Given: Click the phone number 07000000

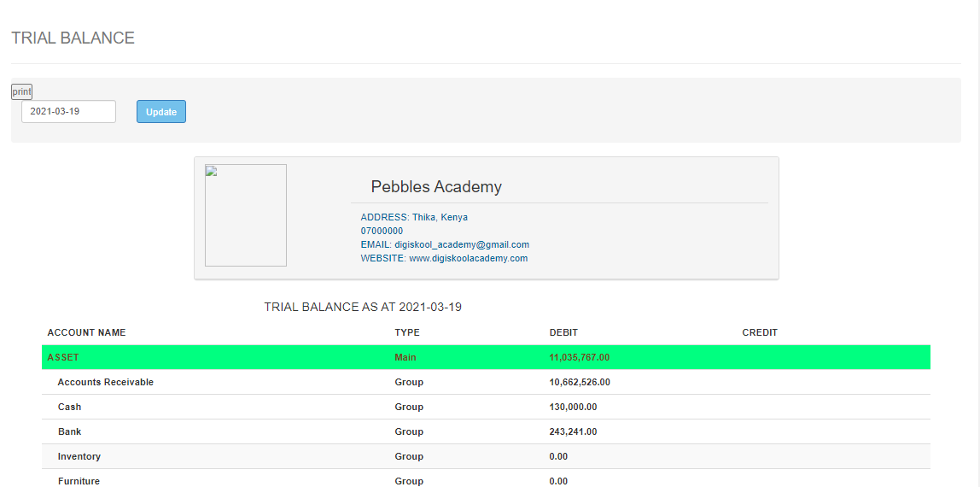Looking at the screenshot, I should pos(382,231).
